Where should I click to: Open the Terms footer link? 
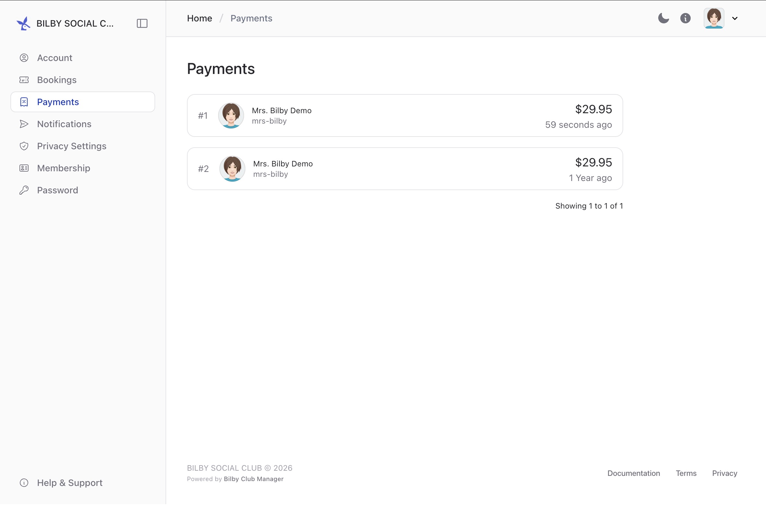686,473
